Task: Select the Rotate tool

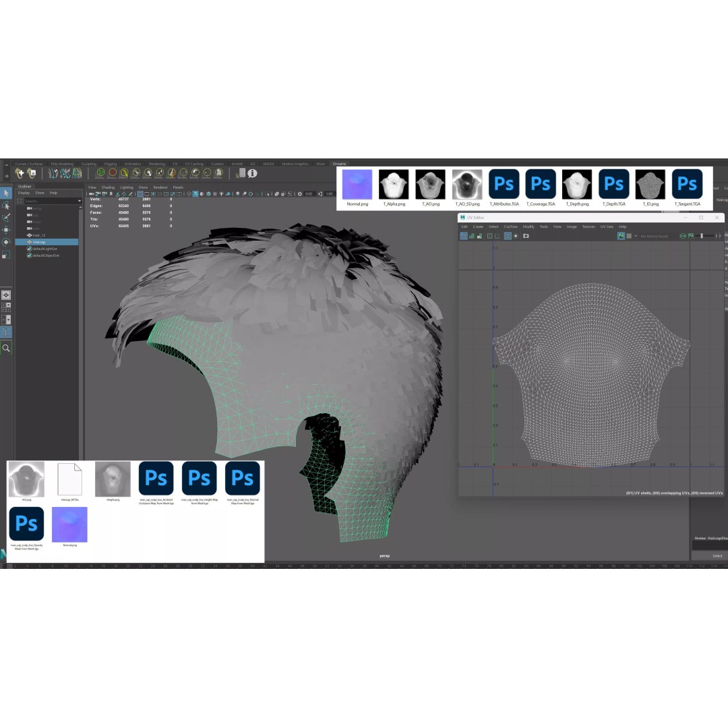Action: 7,240
